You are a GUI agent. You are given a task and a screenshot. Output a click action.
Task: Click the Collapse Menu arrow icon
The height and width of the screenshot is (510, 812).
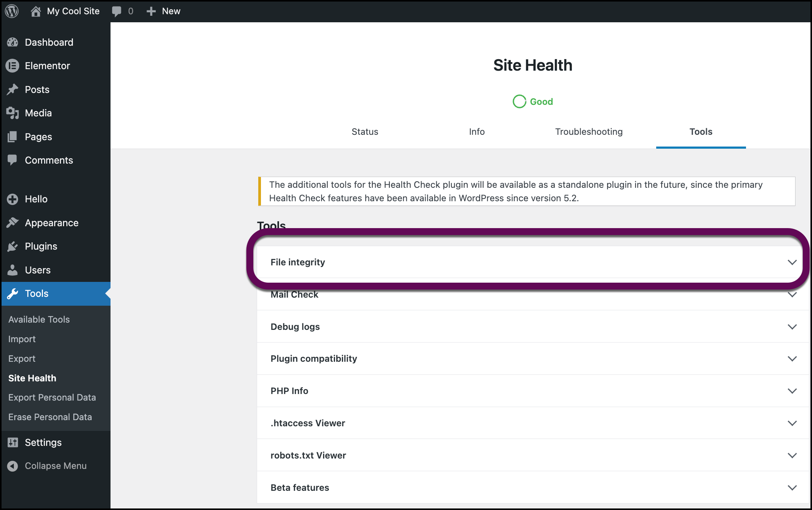13,466
